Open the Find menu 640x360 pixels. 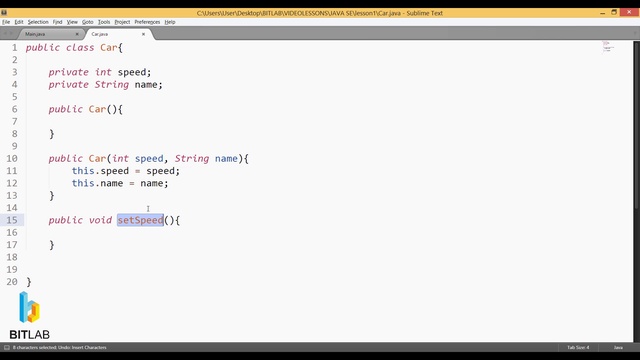pos(58,22)
